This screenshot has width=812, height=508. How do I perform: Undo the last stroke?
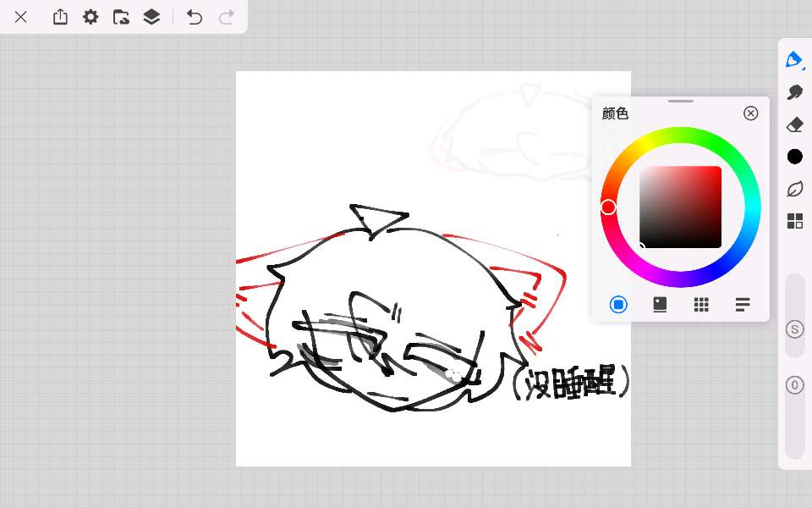(195, 17)
